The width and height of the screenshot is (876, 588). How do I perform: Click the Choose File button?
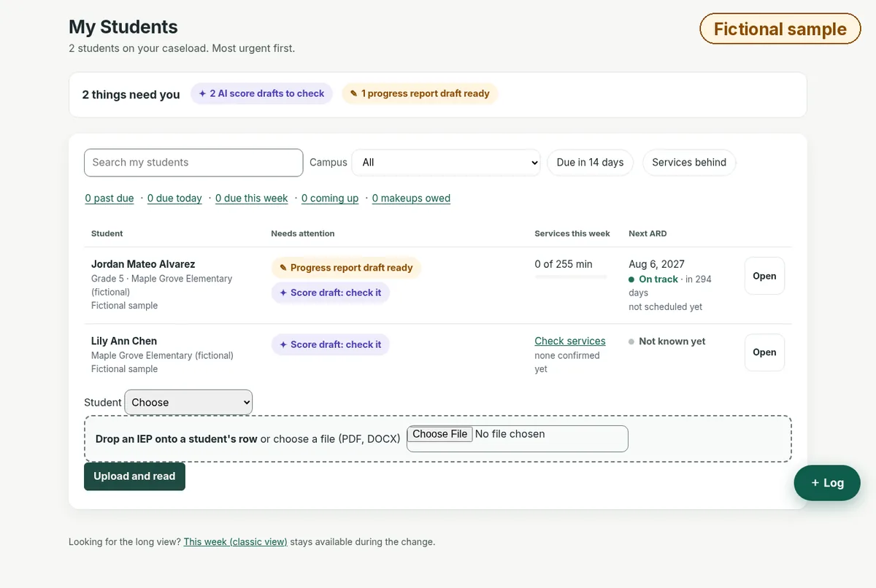coord(440,434)
